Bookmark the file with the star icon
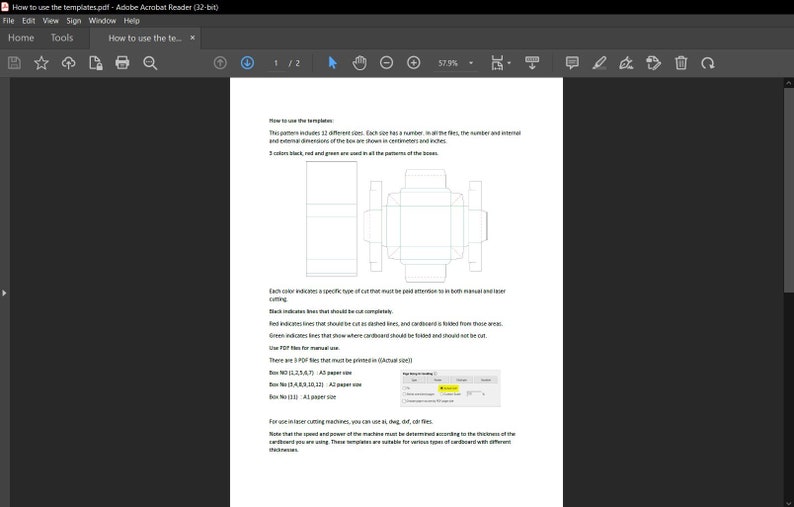The width and height of the screenshot is (794, 507). (41, 63)
